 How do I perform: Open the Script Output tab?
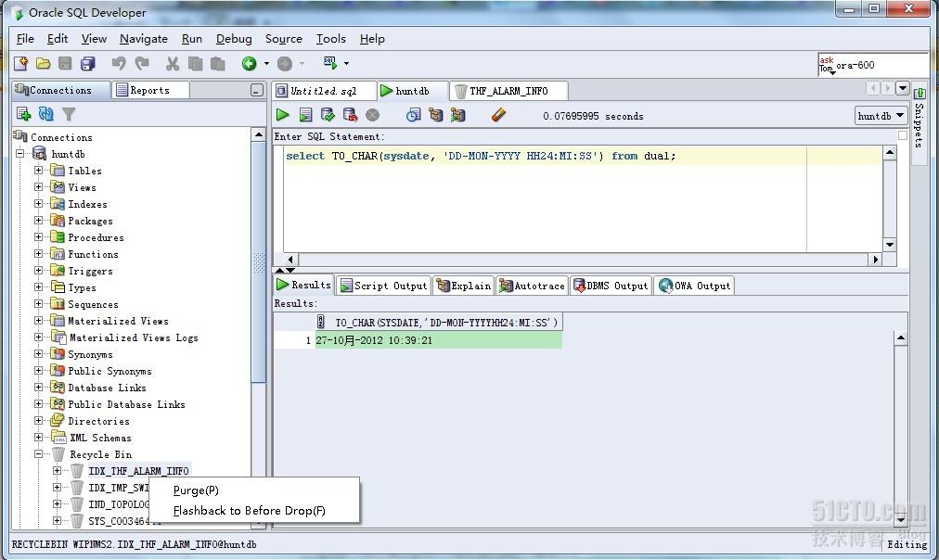[384, 286]
